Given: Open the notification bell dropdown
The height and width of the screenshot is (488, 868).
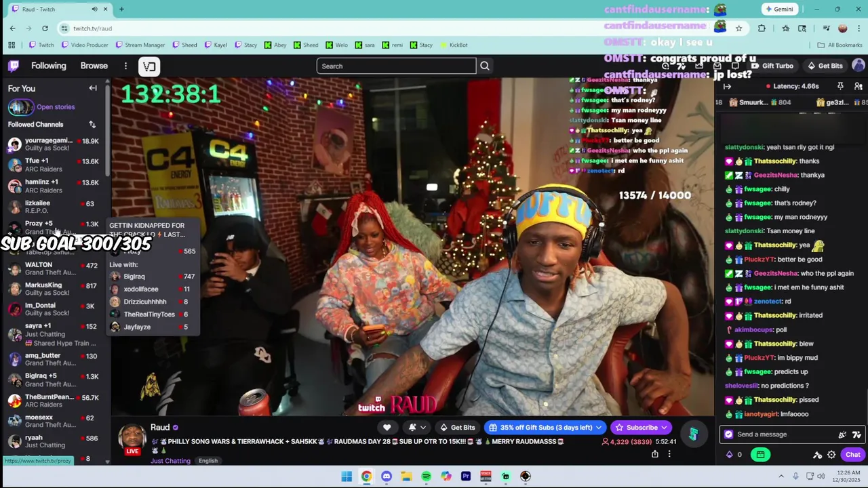Looking at the screenshot, I should click(417, 428).
